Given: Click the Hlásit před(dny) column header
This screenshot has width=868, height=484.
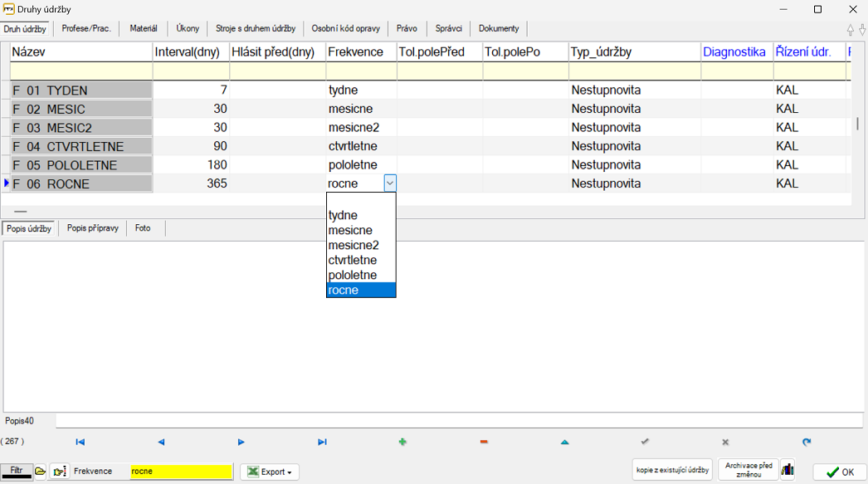Looking at the screenshot, I should click(278, 52).
